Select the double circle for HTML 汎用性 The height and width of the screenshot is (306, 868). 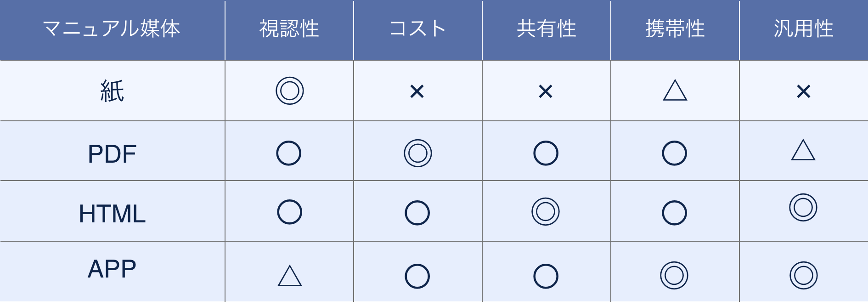click(803, 207)
